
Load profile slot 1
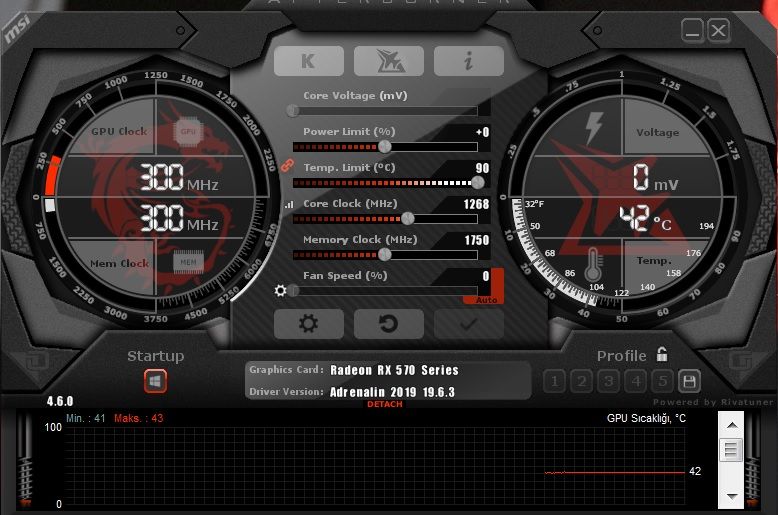coord(555,381)
